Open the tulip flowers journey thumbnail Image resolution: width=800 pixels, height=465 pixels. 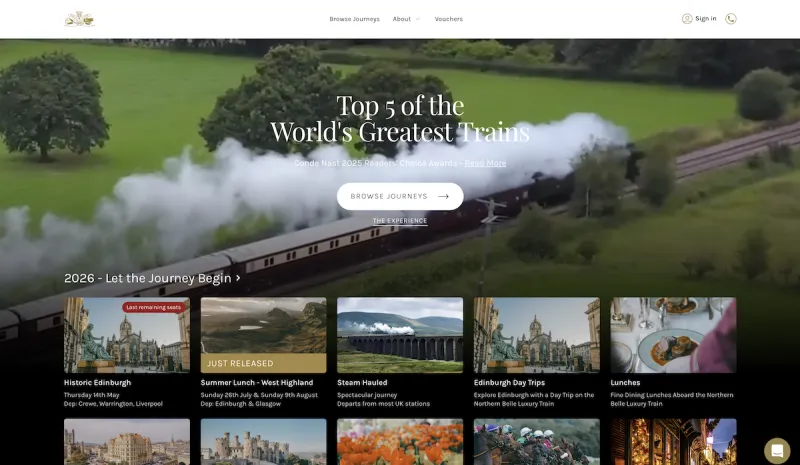tap(400, 441)
